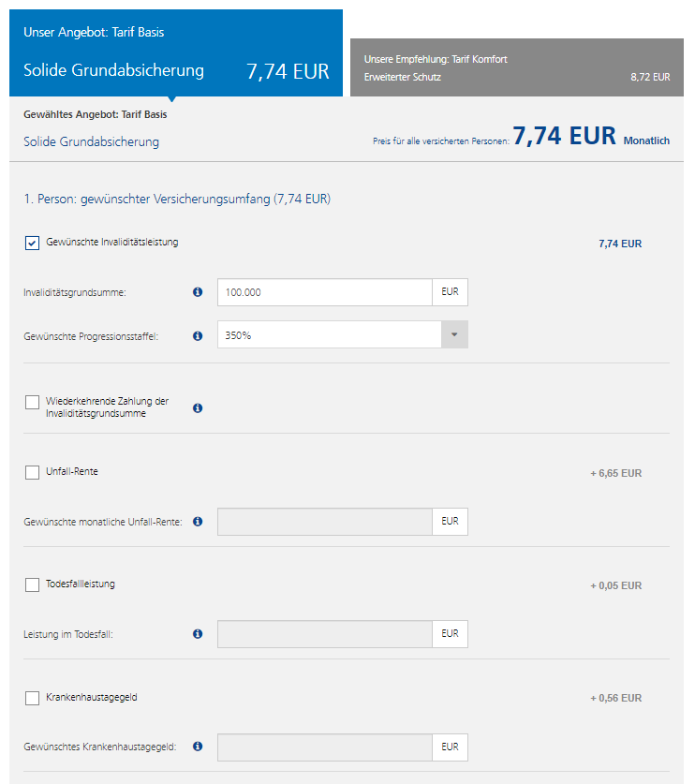Open info icon for Leistung im Todesfall
The image size is (695, 784).
pyautogui.click(x=198, y=634)
